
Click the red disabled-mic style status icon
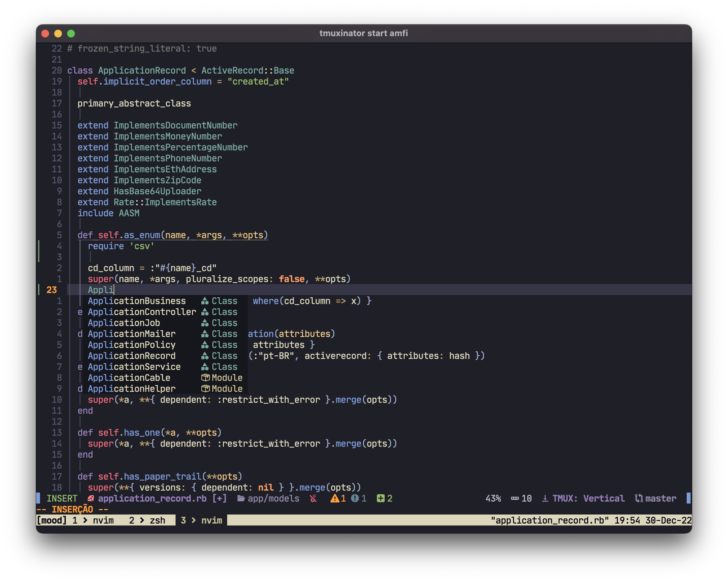click(313, 499)
